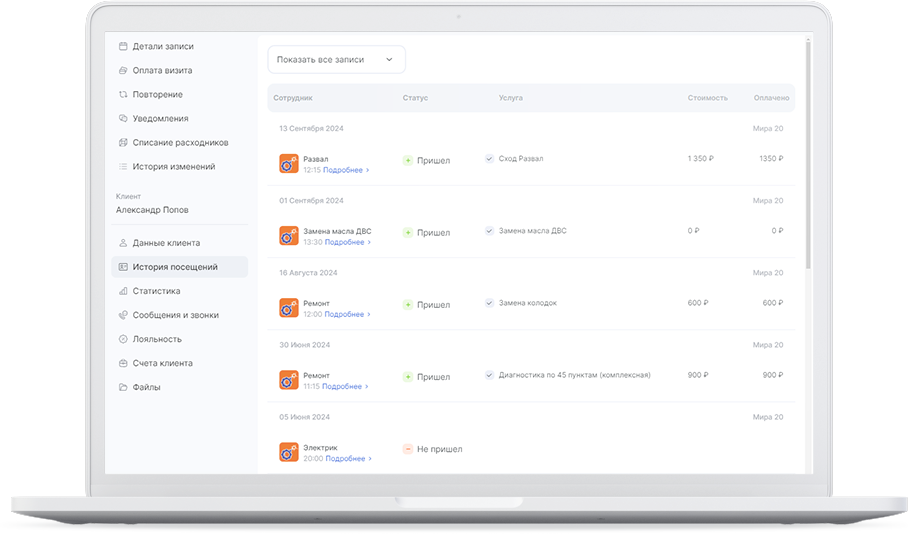Open the Файлы section

(x=180, y=387)
